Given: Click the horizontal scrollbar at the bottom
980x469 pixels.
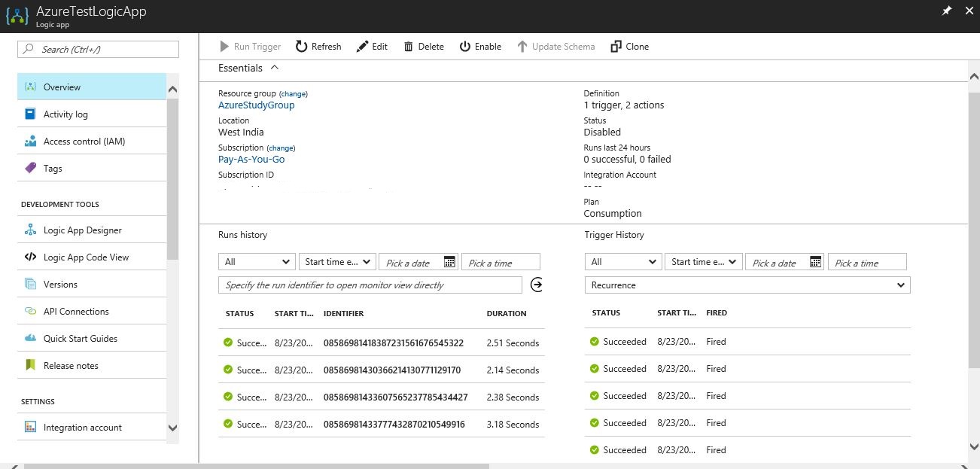Looking at the screenshot, I should point(256,466).
